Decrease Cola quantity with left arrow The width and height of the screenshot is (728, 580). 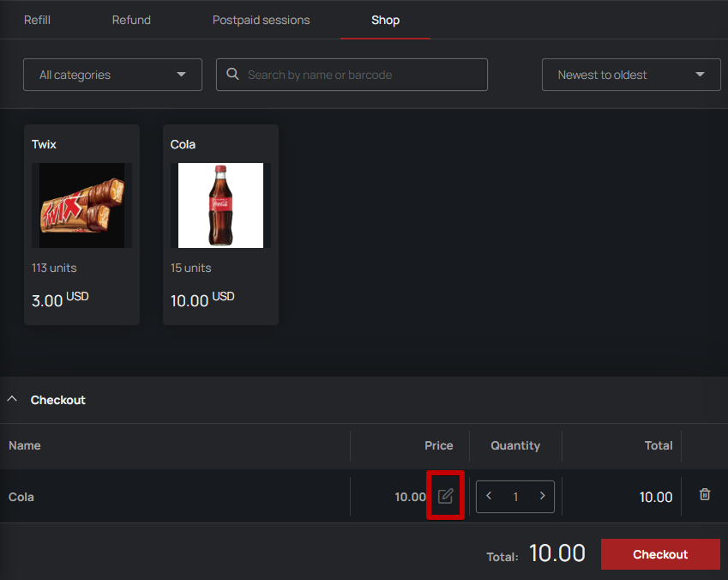tap(489, 496)
